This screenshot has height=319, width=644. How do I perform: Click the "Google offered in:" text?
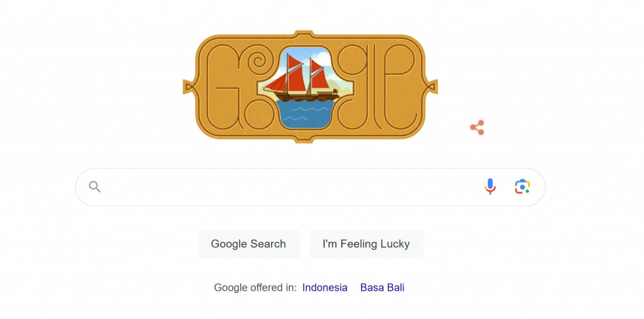pos(255,288)
